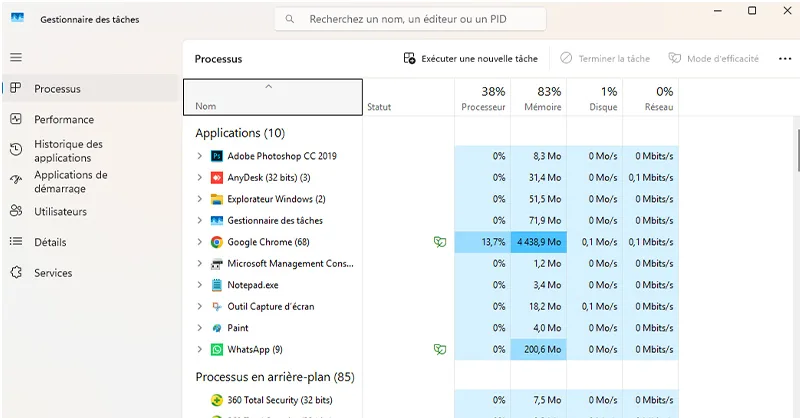This screenshot has width=800, height=418.
Task: Click the Task Manager title bar icon
Action: coord(17,18)
